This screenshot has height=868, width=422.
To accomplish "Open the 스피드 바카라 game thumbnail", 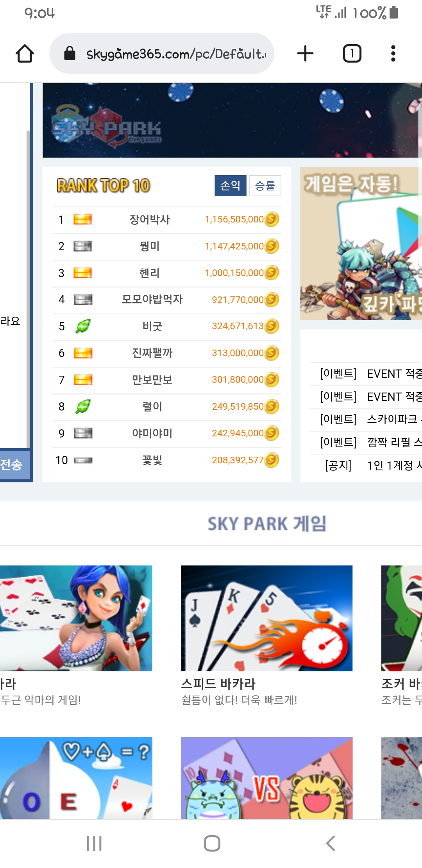I will pos(266,618).
